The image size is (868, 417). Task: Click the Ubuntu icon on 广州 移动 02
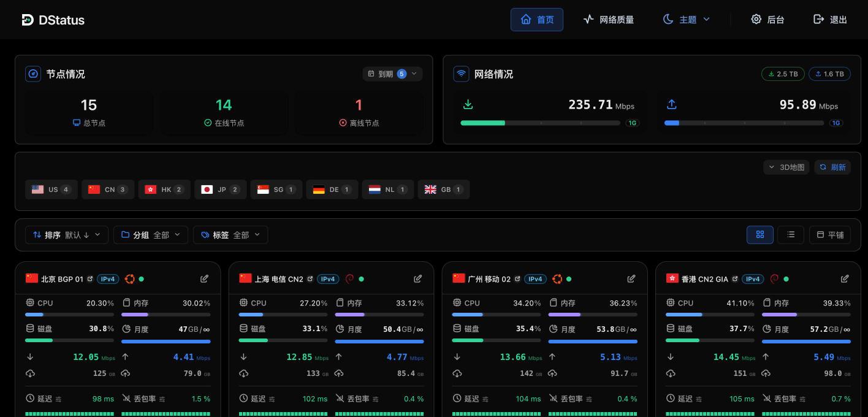click(x=557, y=279)
